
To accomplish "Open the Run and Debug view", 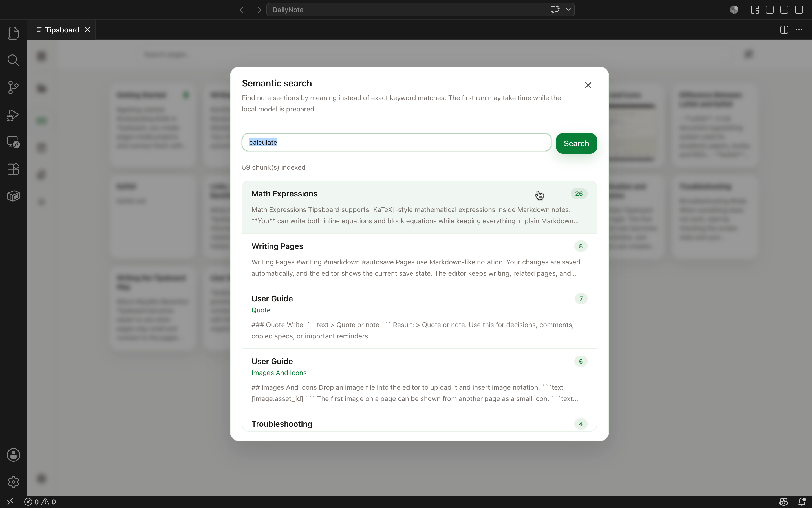I will (x=13, y=115).
